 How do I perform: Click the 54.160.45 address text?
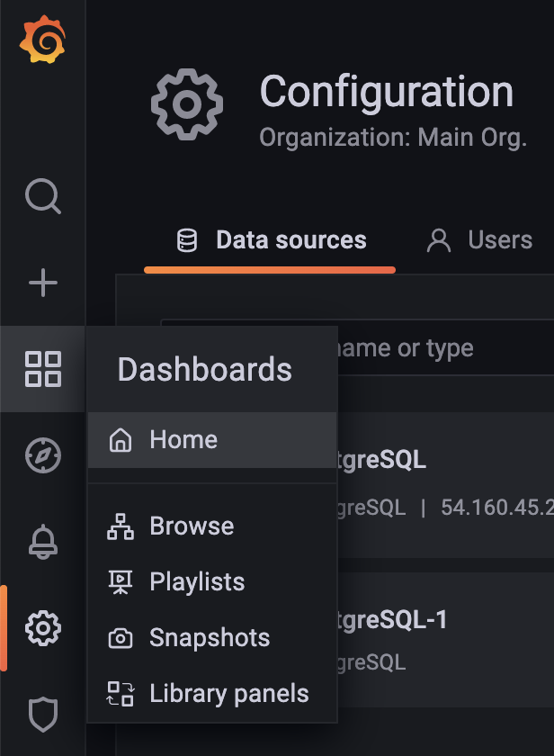coord(497,508)
